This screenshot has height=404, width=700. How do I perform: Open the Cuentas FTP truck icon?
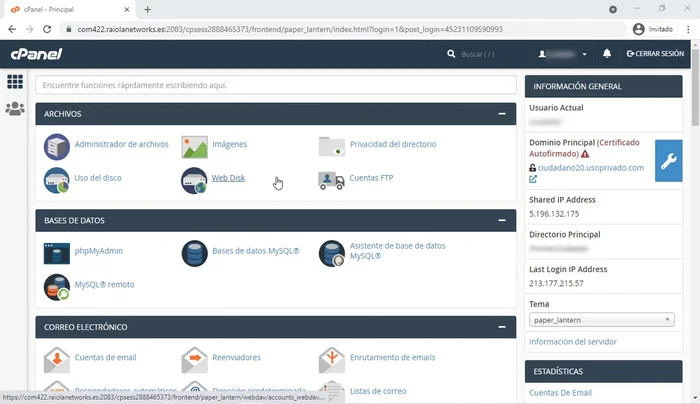[x=331, y=180]
